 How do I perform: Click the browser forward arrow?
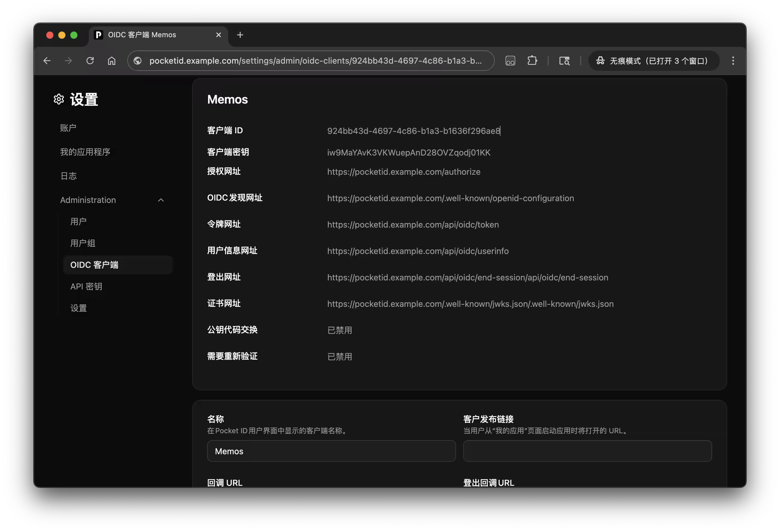pyautogui.click(x=68, y=61)
